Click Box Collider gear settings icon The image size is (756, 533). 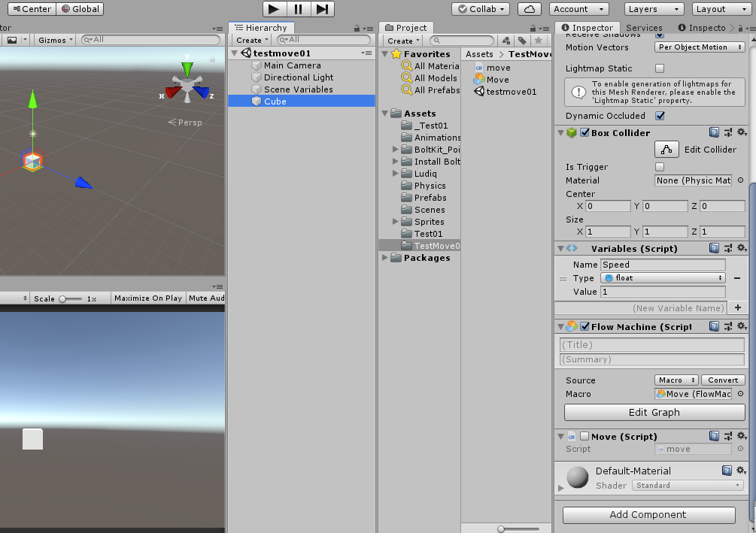click(x=741, y=133)
